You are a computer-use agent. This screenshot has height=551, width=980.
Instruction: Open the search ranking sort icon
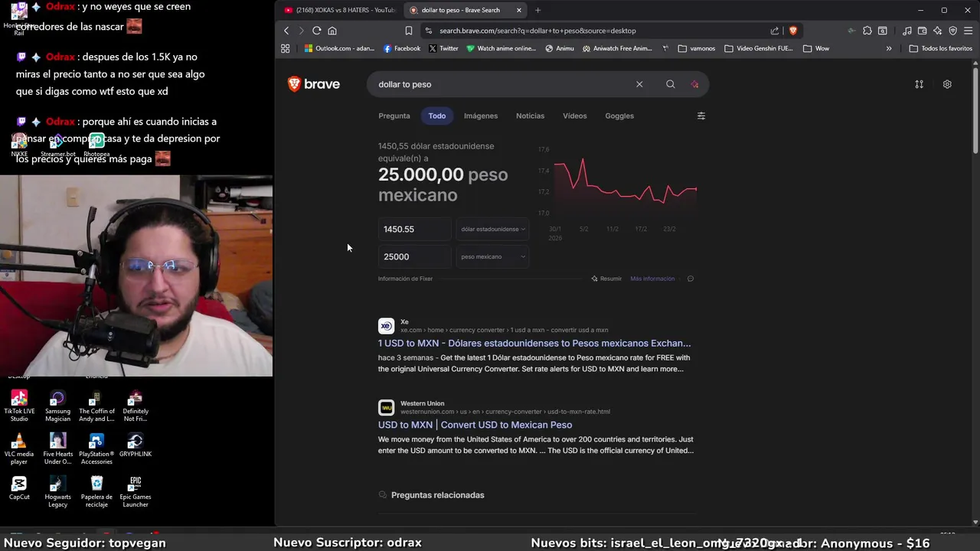click(x=919, y=84)
